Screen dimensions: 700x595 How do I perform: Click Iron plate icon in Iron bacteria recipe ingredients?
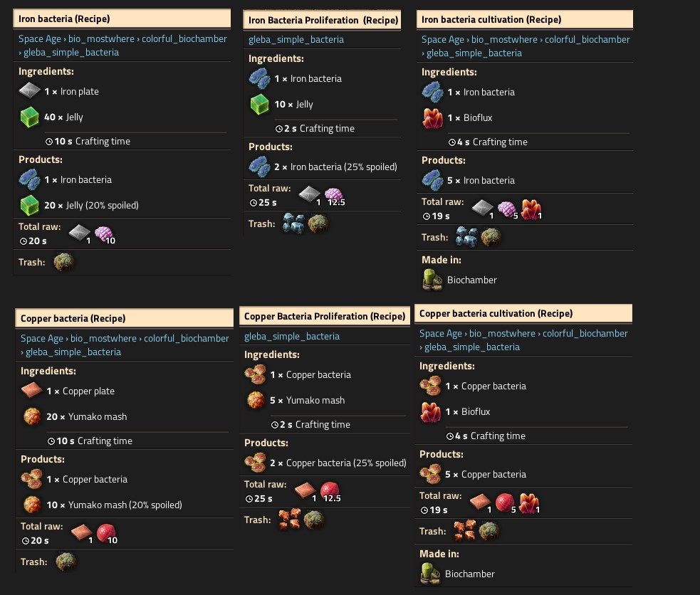[x=29, y=90]
